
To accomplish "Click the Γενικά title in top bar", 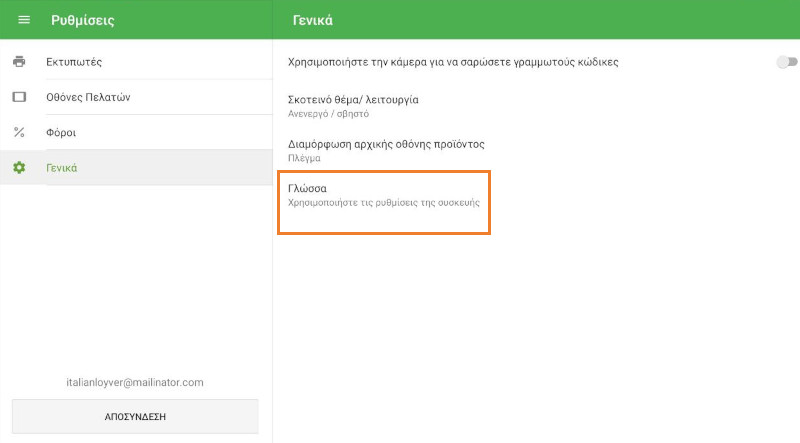I will point(313,20).
